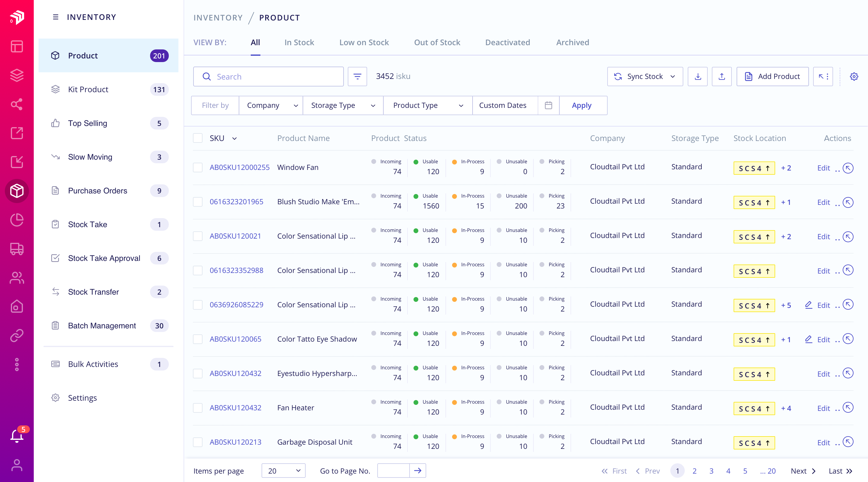Click the upload icon next to download
868x482 pixels.
click(722, 77)
